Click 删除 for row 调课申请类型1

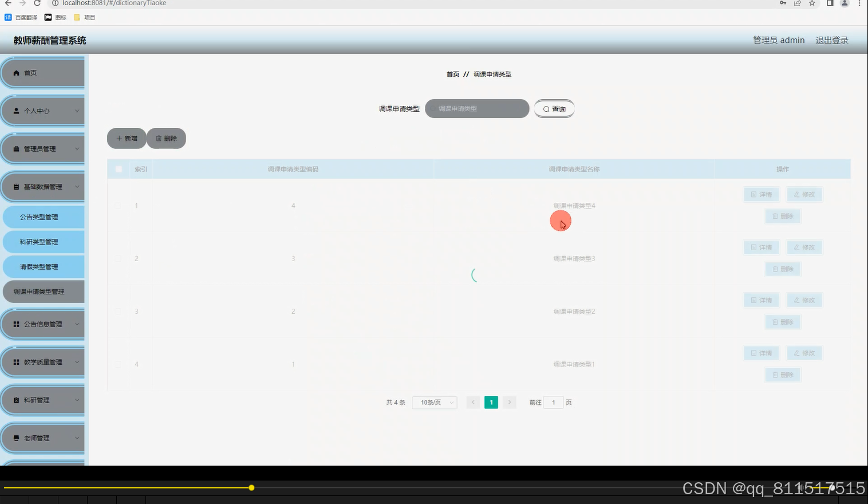tap(783, 375)
